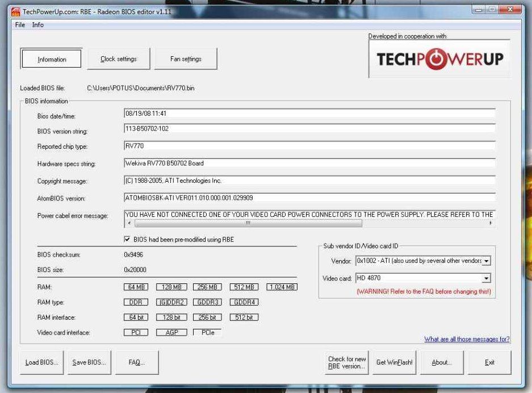The image size is (532, 393).
Task: Click the Exit button
Action: click(489, 362)
